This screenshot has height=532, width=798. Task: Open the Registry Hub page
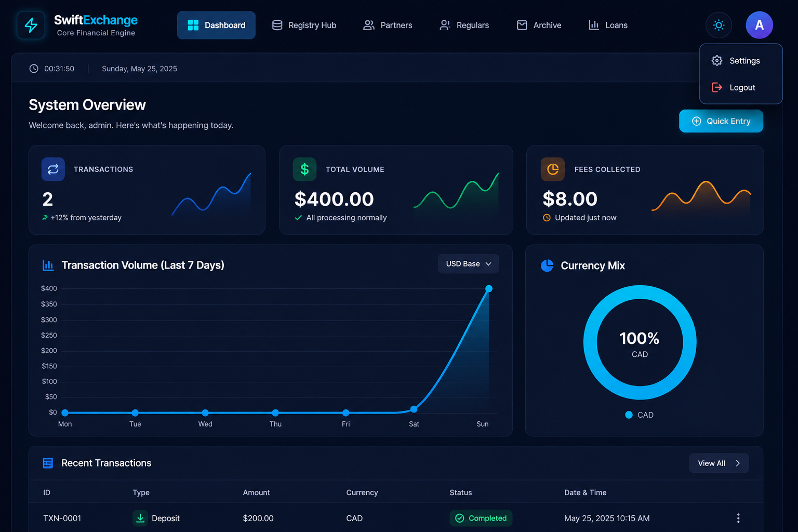tap(304, 25)
